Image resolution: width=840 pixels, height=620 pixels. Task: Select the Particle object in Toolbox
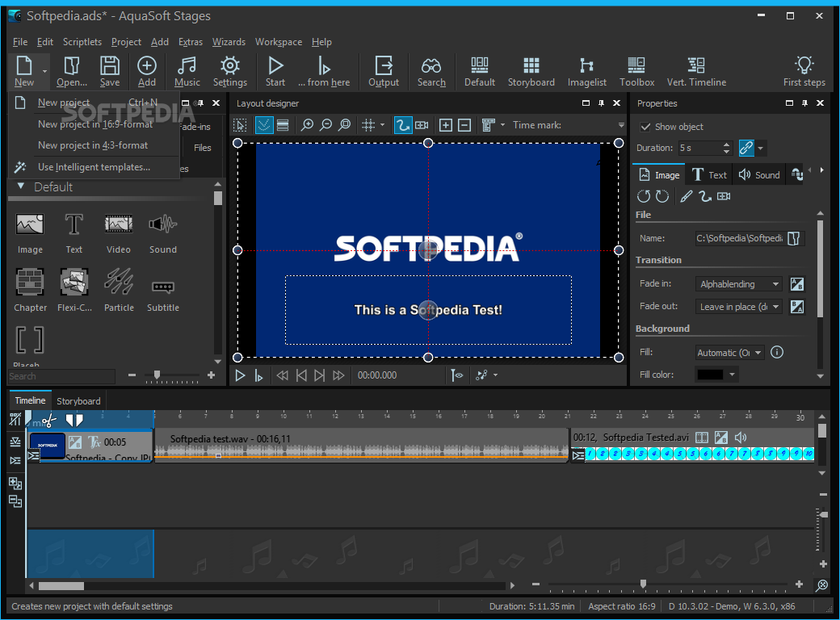(119, 291)
